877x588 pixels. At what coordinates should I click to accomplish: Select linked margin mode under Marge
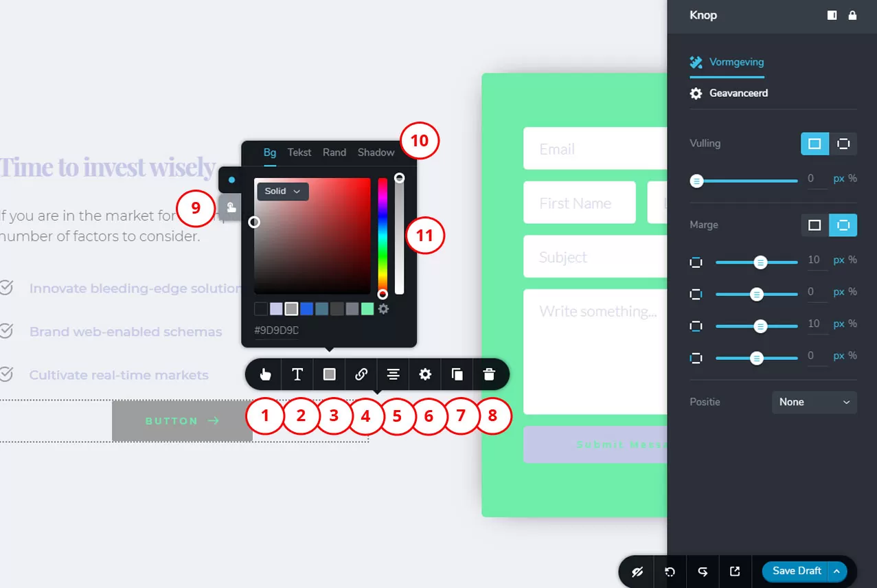(x=815, y=225)
